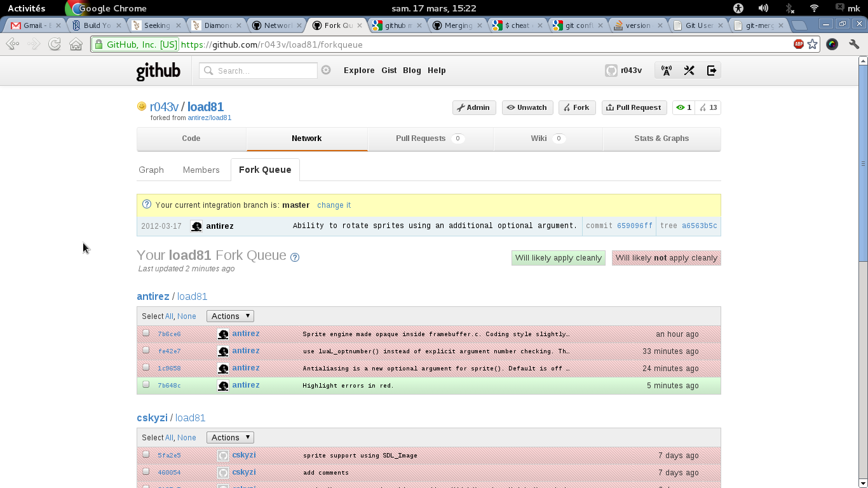Tick the checkbox for commit 5fa2e5
Viewport: 868px width, 488px height.
(146, 454)
